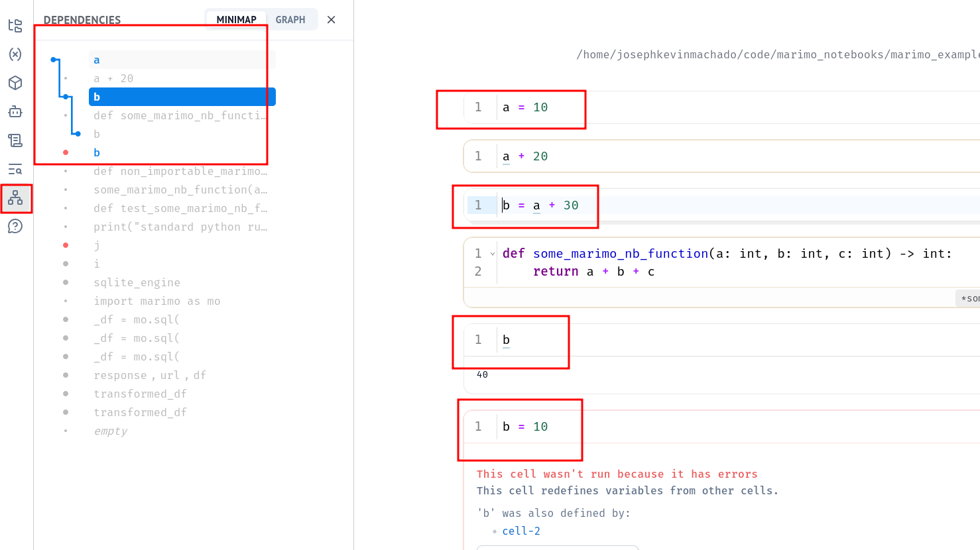Open the snippets search-list icon
This screenshot has height=550, width=980.
[x=15, y=170]
